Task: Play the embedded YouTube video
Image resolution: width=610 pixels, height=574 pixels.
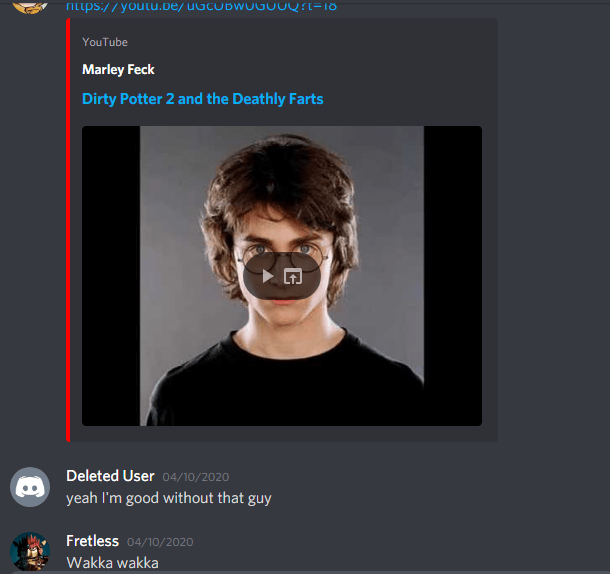Action: (268, 276)
